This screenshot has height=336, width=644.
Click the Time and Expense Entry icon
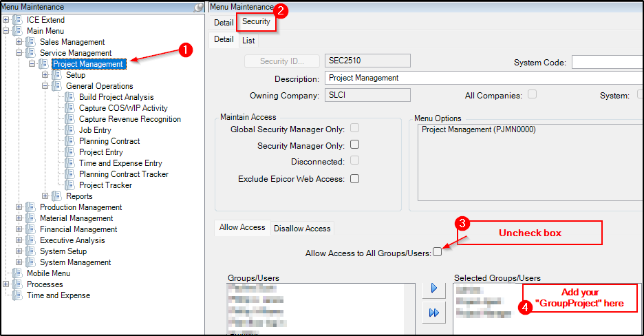pyautogui.click(x=70, y=163)
